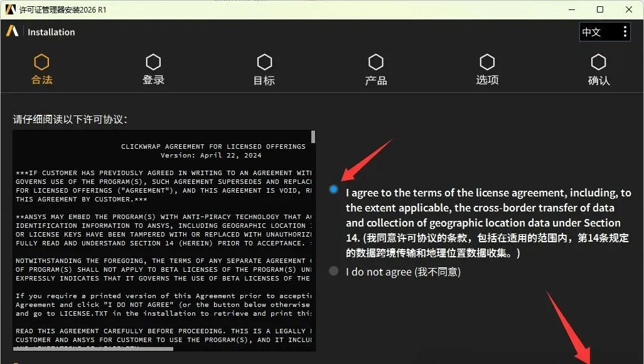Click the 合法 step hexagon icon
This screenshot has height=364, width=644.
[x=41, y=62]
